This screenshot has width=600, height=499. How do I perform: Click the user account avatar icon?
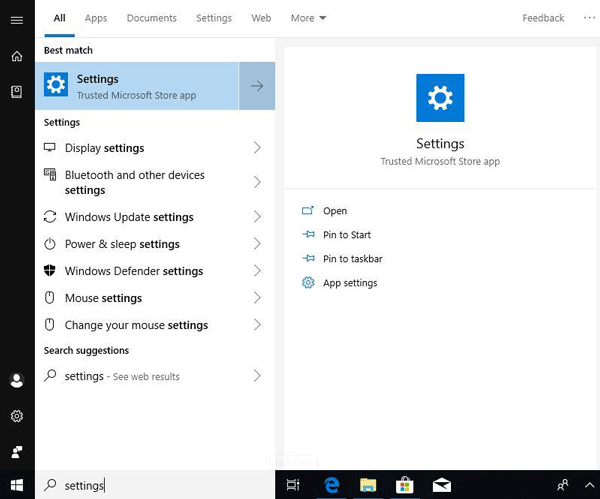pos(17,380)
